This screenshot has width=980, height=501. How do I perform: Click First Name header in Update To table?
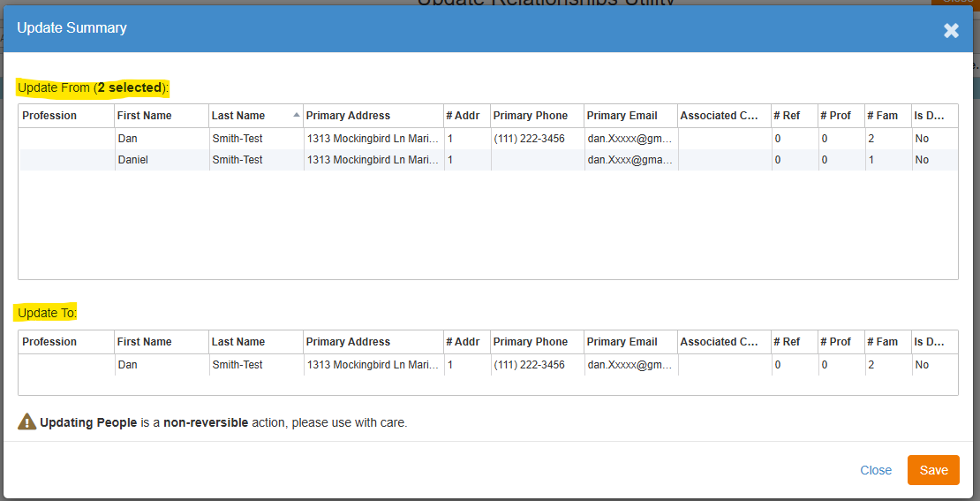(162, 342)
